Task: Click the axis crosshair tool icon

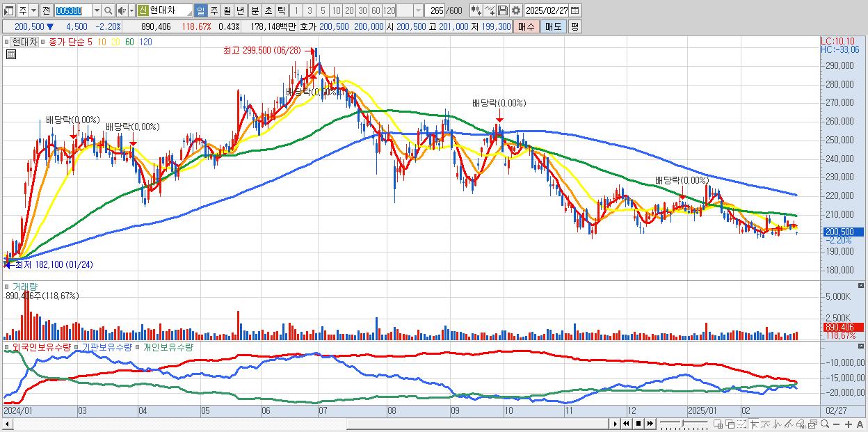Action: pyautogui.click(x=754, y=424)
